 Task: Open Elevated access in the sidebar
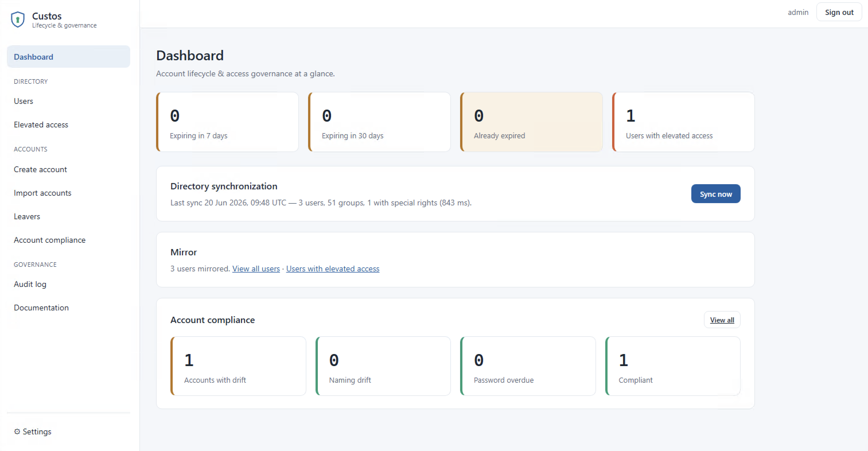(x=41, y=125)
